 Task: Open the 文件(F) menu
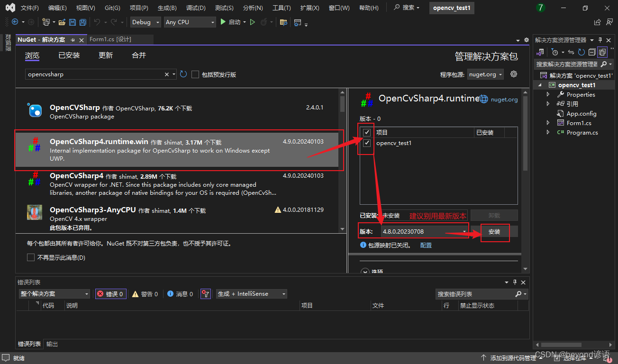click(x=30, y=8)
